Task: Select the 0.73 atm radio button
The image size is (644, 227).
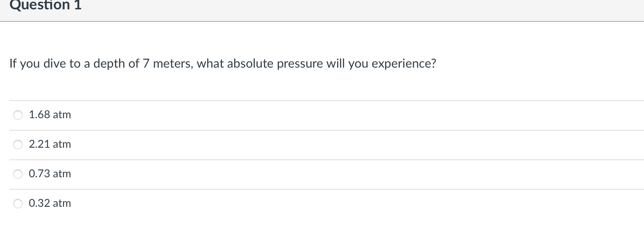Action: (18, 174)
